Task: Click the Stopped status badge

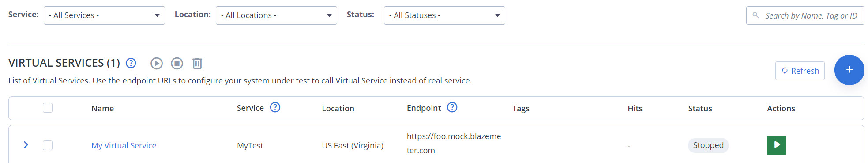Action: (x=708, y=145)
